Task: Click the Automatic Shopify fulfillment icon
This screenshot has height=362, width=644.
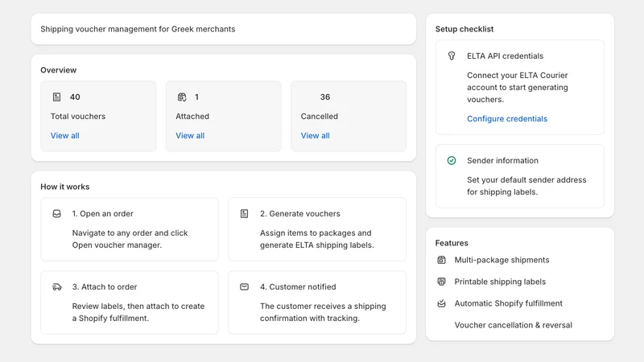Action: pos(441,303)
